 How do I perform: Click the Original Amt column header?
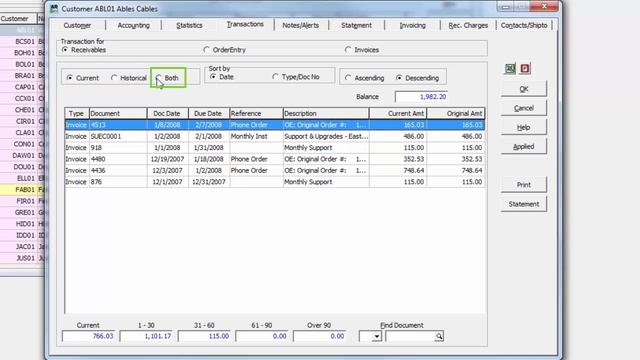click(456, 113)
